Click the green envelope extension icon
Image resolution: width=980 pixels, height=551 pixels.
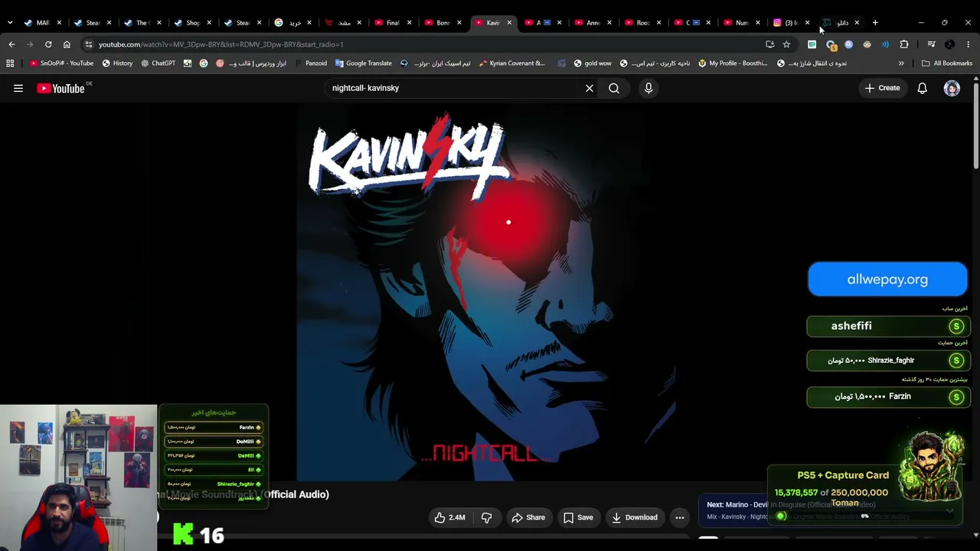[812, 44]
